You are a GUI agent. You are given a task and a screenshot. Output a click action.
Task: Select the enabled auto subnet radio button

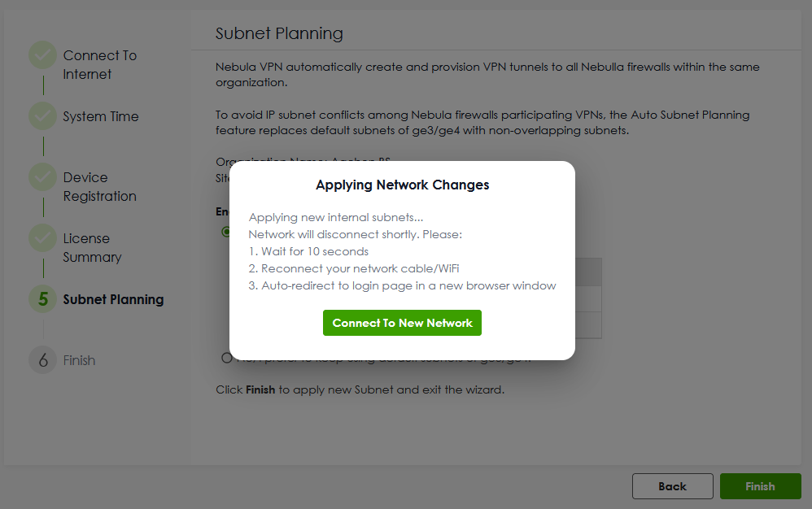coord(226,232)
